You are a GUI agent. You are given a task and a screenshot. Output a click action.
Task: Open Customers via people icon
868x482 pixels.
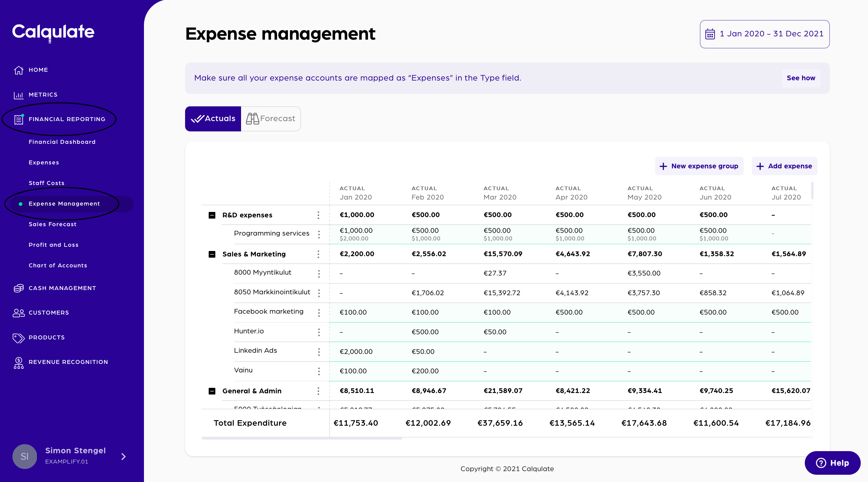18,313
